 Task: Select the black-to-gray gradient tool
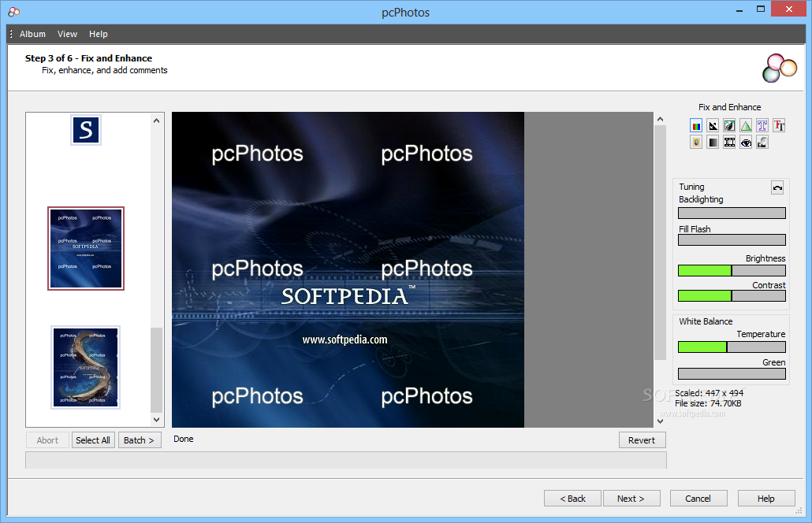coord(713,143)
